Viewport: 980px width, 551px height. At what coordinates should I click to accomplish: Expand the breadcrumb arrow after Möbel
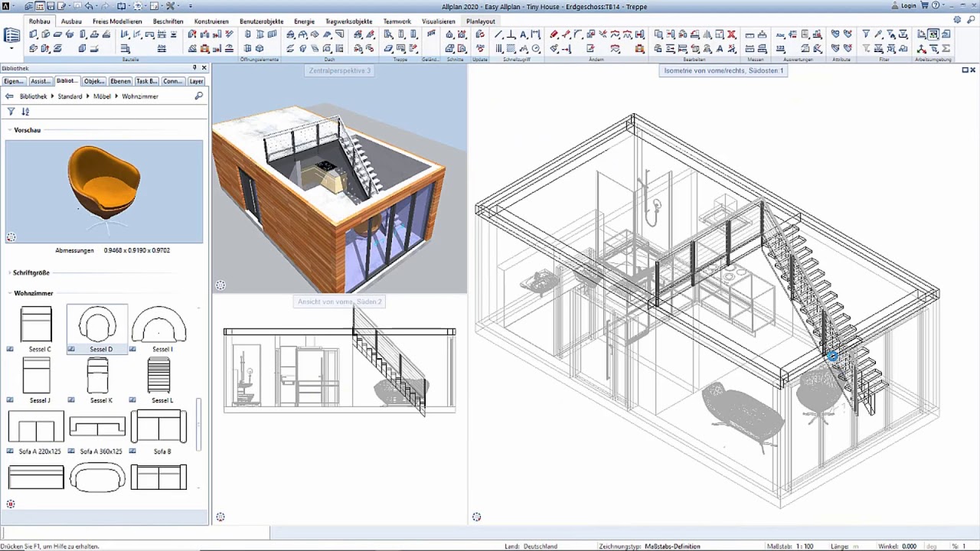coord(117,96)
